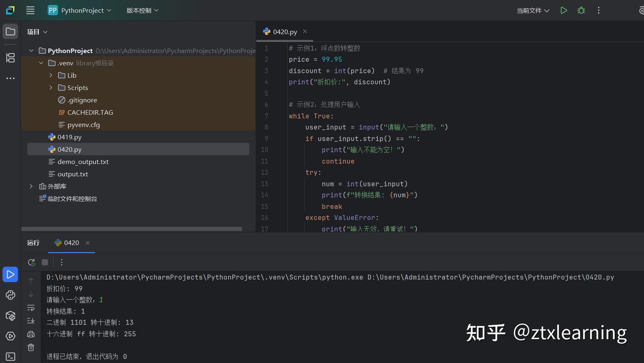The width and height of the screenshot is (644, 363).
Task: Print the console output via printer icon
Action: 31,334
